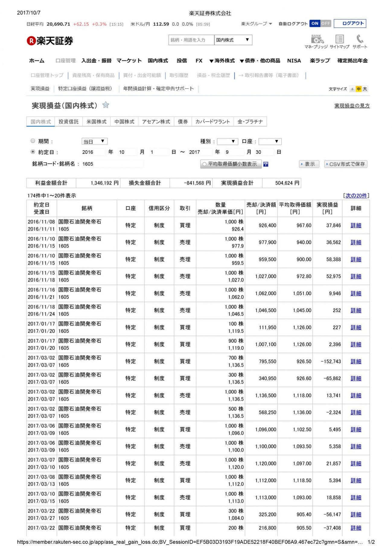Click the 銘柄・用語を入力 search field
This screenshot has width=392, height=555.
191,40
